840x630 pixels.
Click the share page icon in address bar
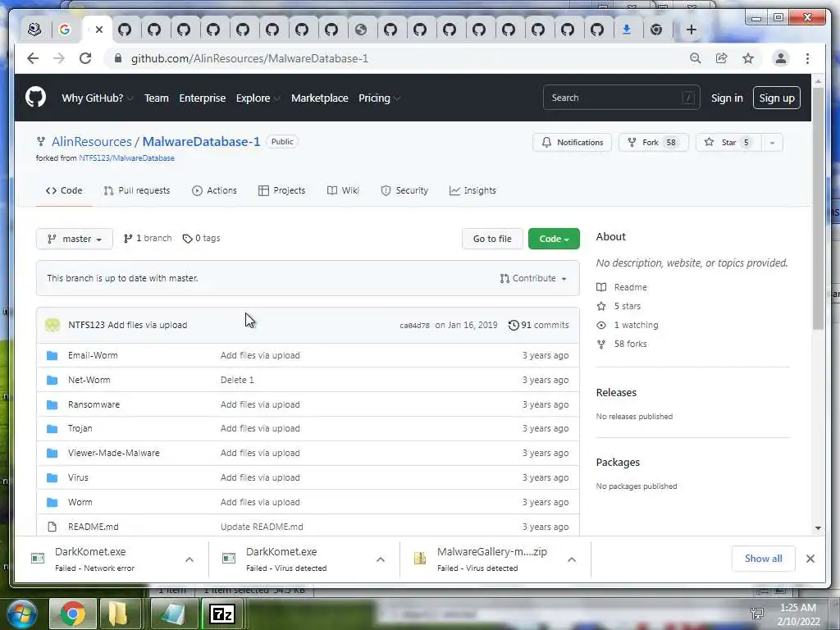[722, 58]
